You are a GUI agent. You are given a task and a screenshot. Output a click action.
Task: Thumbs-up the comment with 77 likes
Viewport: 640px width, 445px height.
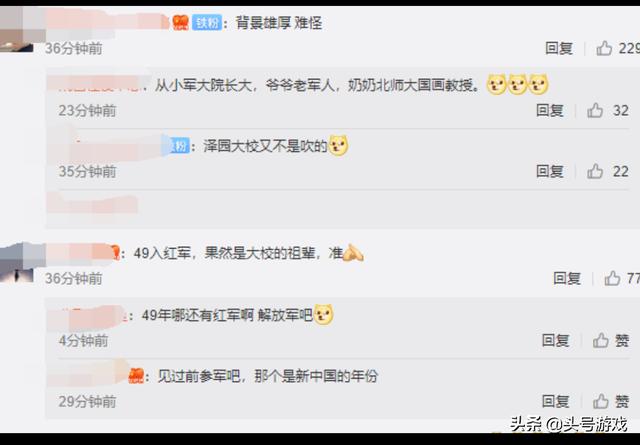pos(612,278)
